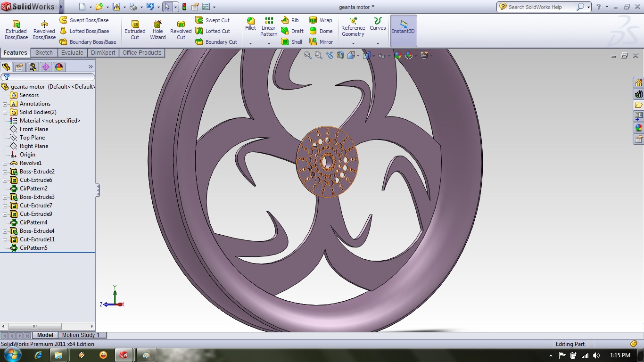Open the DisplayManager panel tab

coord(59,67)
